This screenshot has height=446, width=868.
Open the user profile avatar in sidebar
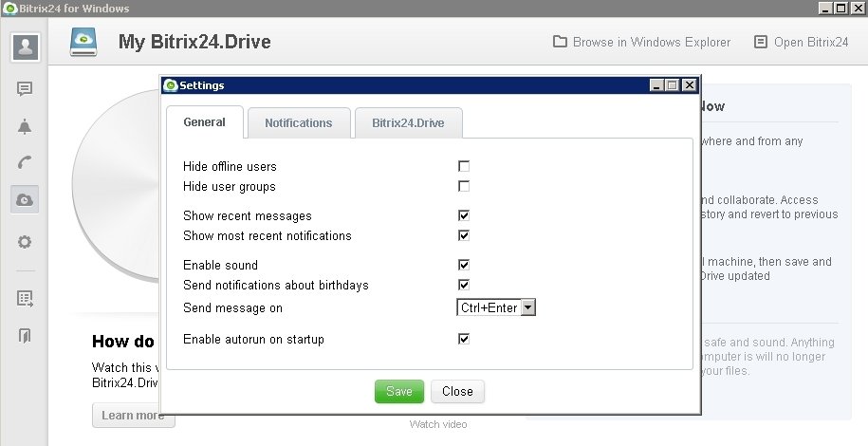click(x=25, y=47)
